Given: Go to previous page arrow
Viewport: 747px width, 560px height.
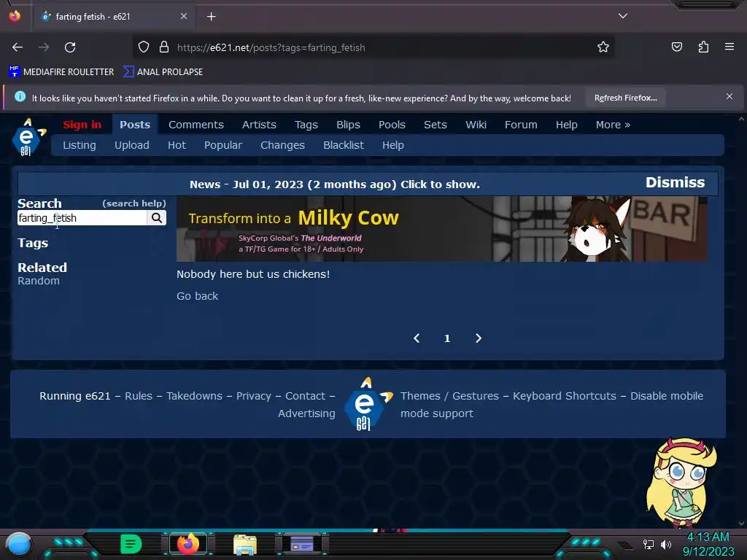Looking at the screenshot, I should (x=417, y=338).
